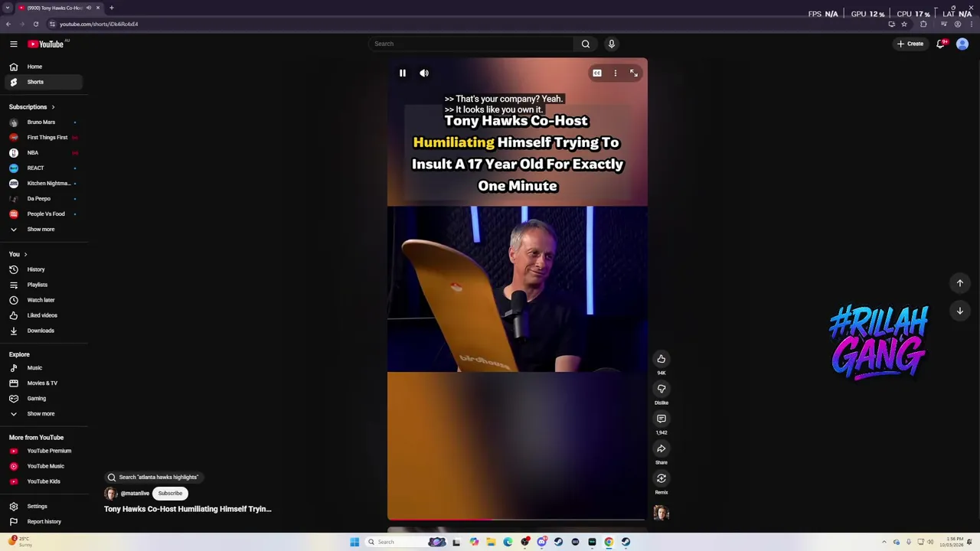Image resolution: width=980 pixels, height=551 pixels.
Task: Reload the browser page
Action: (x=36, y=24)
